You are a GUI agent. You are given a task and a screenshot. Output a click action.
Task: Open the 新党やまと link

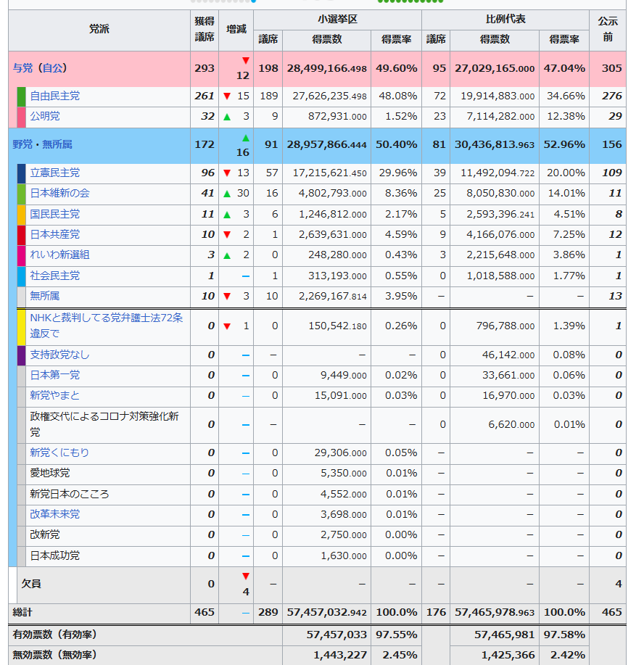click(54, 396)
